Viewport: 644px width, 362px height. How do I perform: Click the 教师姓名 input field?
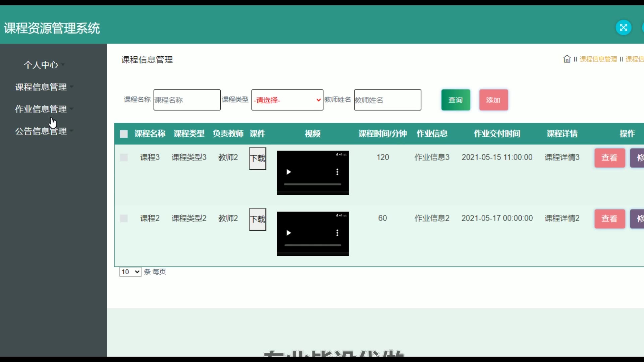click(387, 100)
